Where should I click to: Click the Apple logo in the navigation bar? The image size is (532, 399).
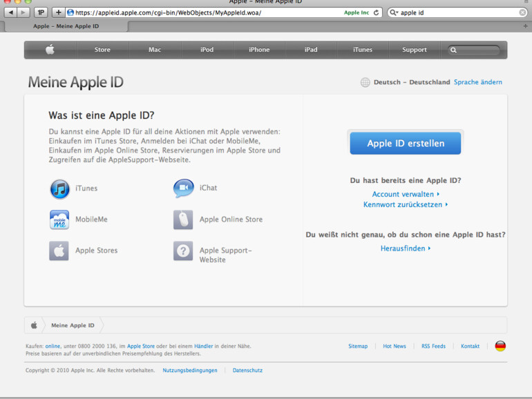pyautogui.click(x=50, y=50)
